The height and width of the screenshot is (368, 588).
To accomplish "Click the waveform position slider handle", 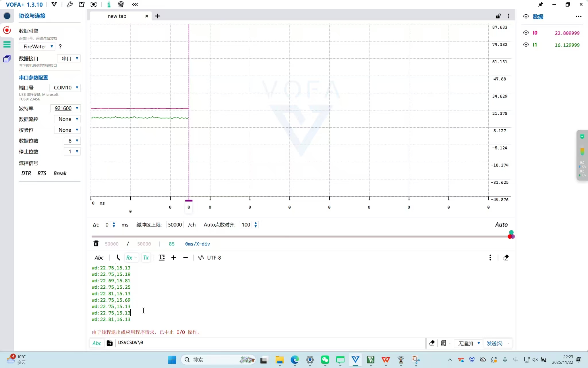I will point(511,236).
